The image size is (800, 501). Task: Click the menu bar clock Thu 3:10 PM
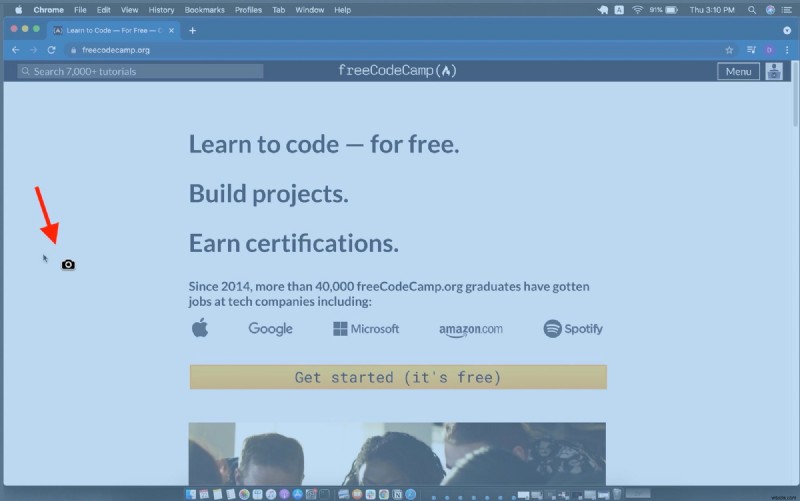[712, 10]
